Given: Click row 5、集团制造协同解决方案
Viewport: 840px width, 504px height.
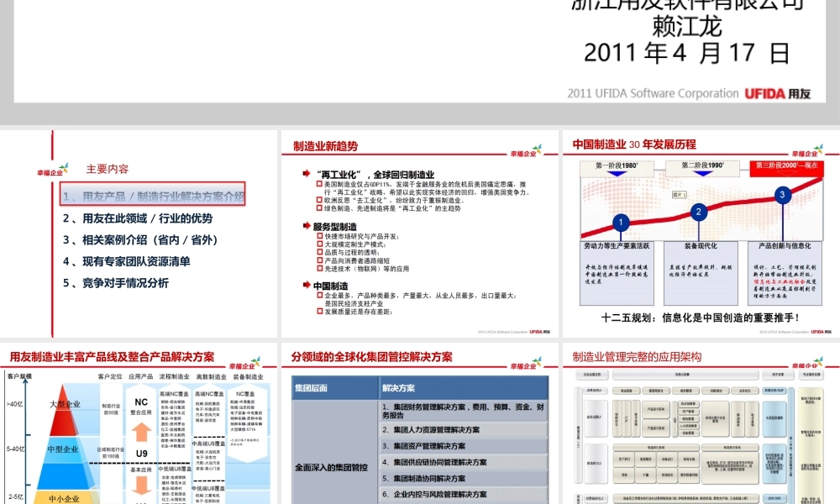Looking at the screenshot, I should (x=464, y=478).
